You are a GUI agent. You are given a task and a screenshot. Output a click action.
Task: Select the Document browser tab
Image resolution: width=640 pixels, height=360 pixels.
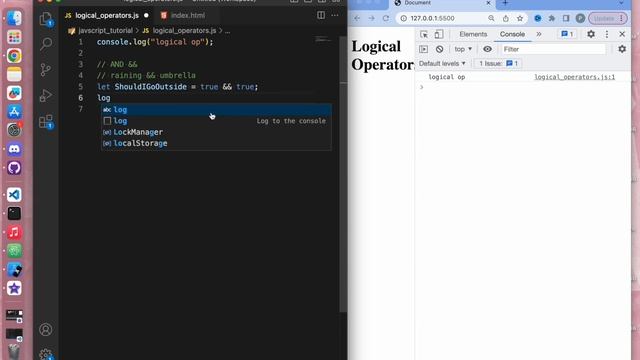442,3
